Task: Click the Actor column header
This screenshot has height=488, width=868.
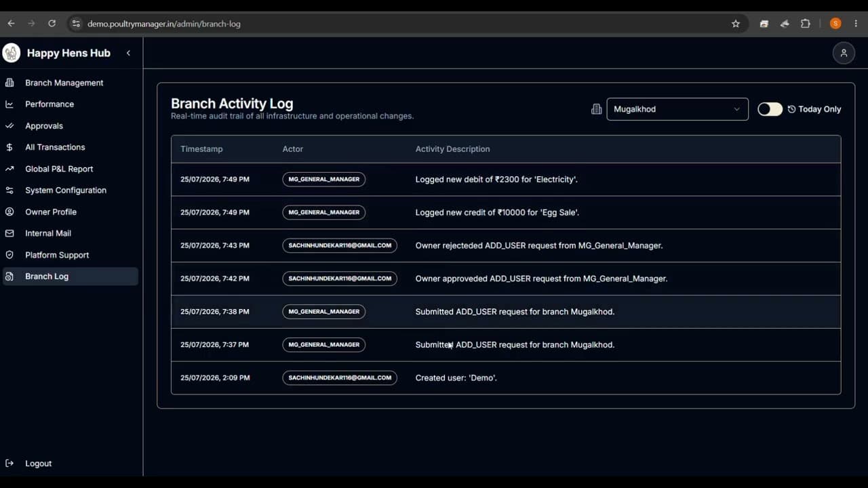Action: click(293, 149)
